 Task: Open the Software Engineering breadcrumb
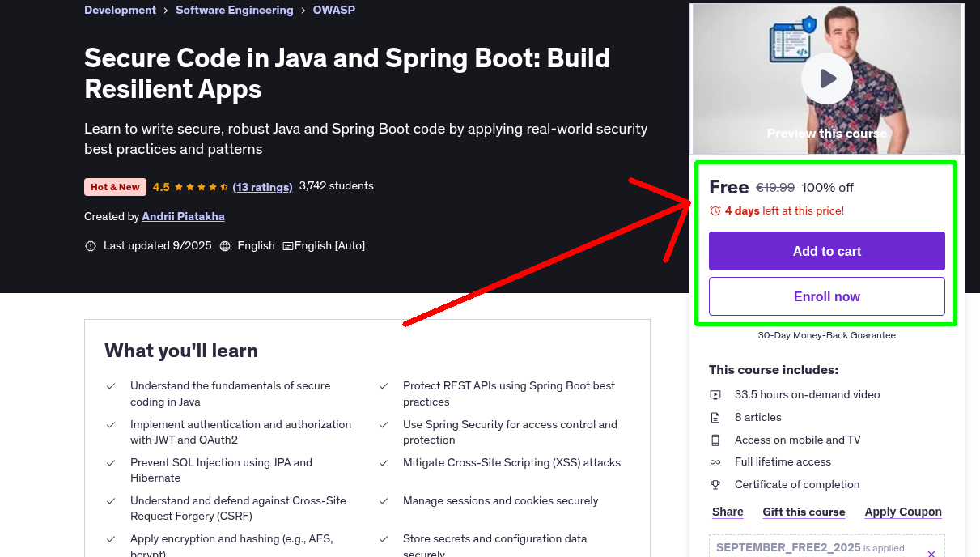click(x=235, y=11)
